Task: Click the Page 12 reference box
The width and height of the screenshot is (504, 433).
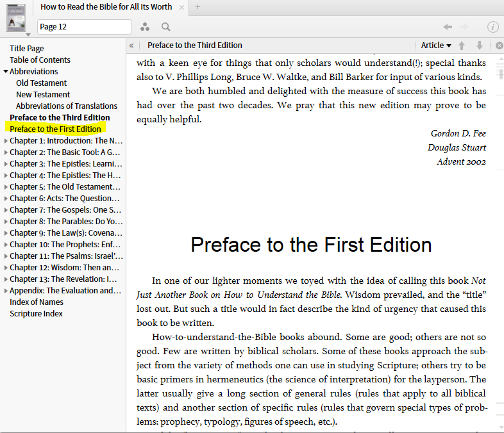Action: pos(84,27)
